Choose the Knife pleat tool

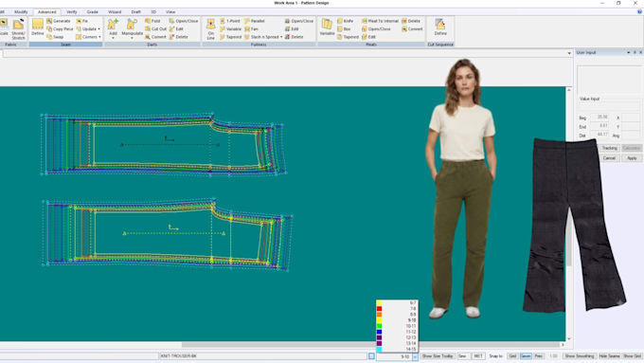point(346,21)
